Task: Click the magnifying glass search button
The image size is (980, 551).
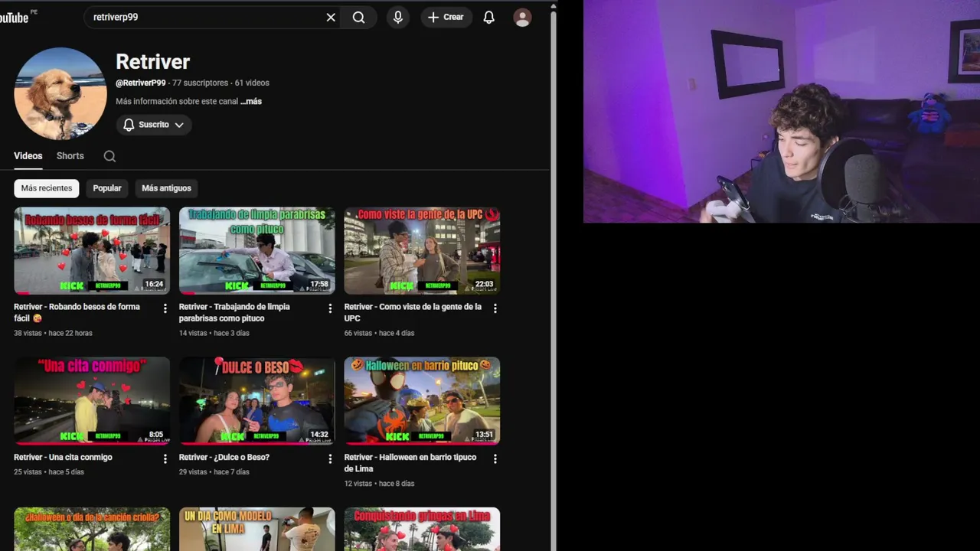Action: pyautogui.click(x=358, y=17)
